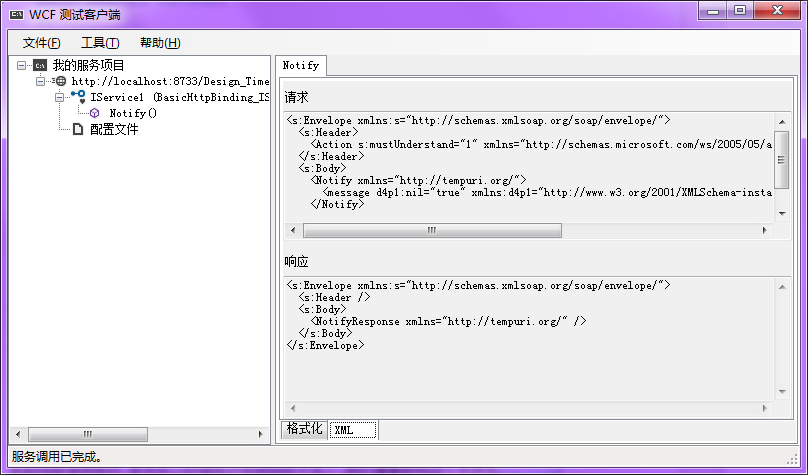Select the Notify() operation
This screenshot has height=475, width=808.
[133, 113]
